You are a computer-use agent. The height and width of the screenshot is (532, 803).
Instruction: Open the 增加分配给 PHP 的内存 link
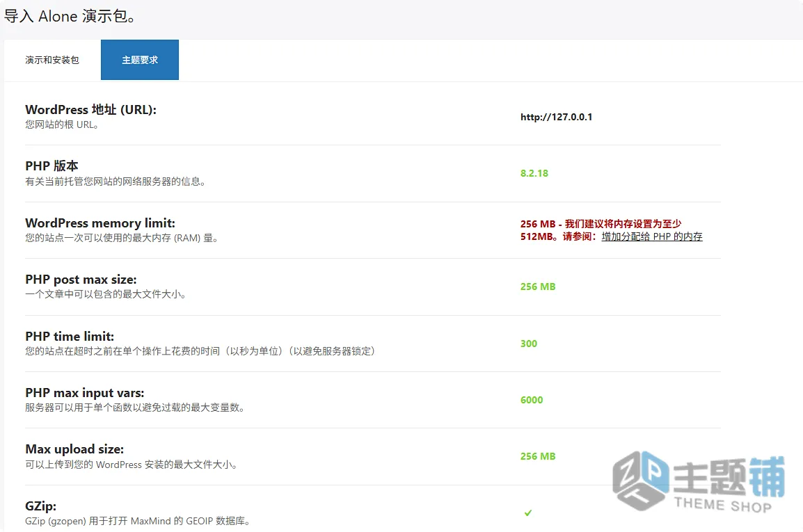point(652,236)
